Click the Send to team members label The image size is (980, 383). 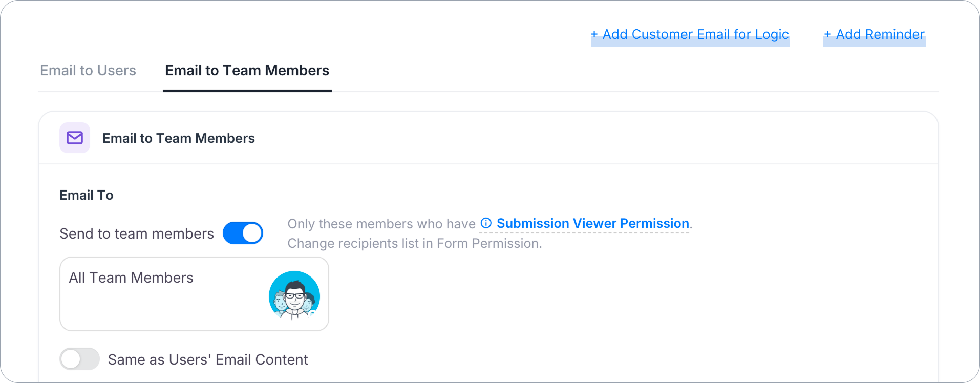coord(137,233)
